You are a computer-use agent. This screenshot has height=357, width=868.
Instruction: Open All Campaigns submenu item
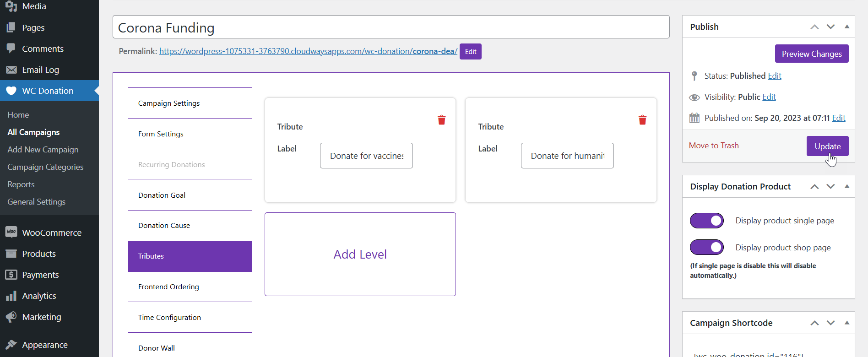tap(33, 132)
